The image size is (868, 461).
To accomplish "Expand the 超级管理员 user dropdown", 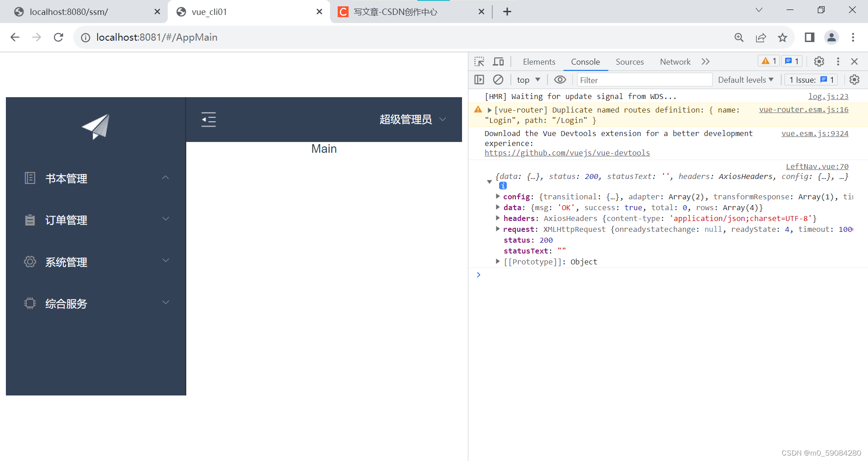I will pyautogui.click(x=443, y=119).
